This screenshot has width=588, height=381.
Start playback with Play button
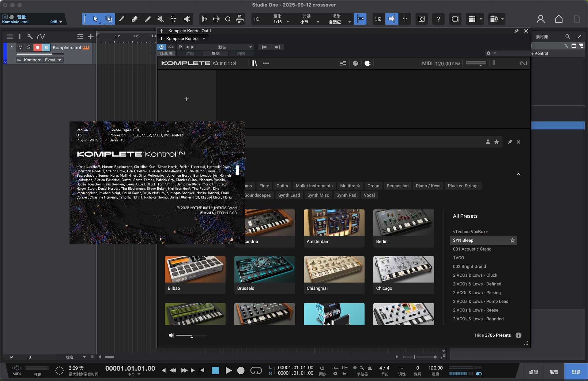tap(228, 370)
